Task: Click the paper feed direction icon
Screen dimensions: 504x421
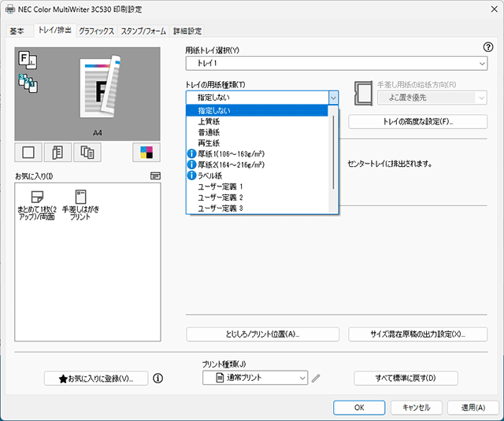Action: [x=363, y=93]
